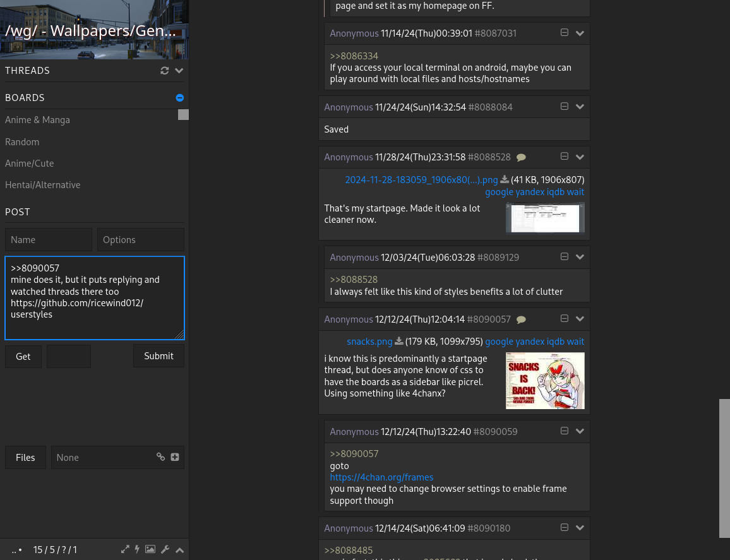
Task: Click post number #8090057
Action: 489,319
